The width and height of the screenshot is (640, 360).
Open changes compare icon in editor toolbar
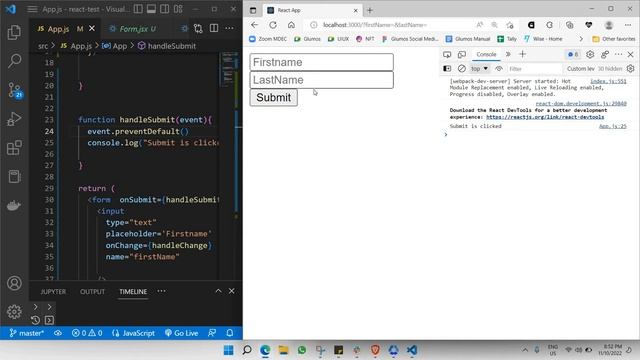[x=198, y=28]
